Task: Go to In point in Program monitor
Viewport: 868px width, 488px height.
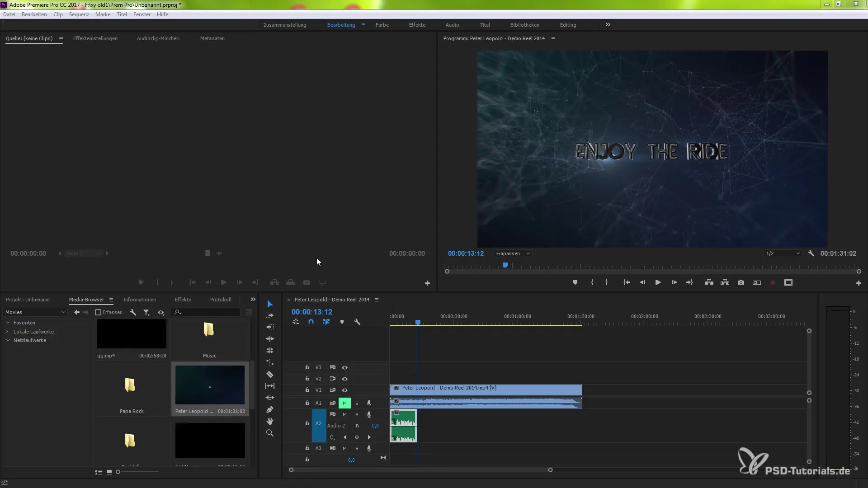Action: [x=627, y=282]
